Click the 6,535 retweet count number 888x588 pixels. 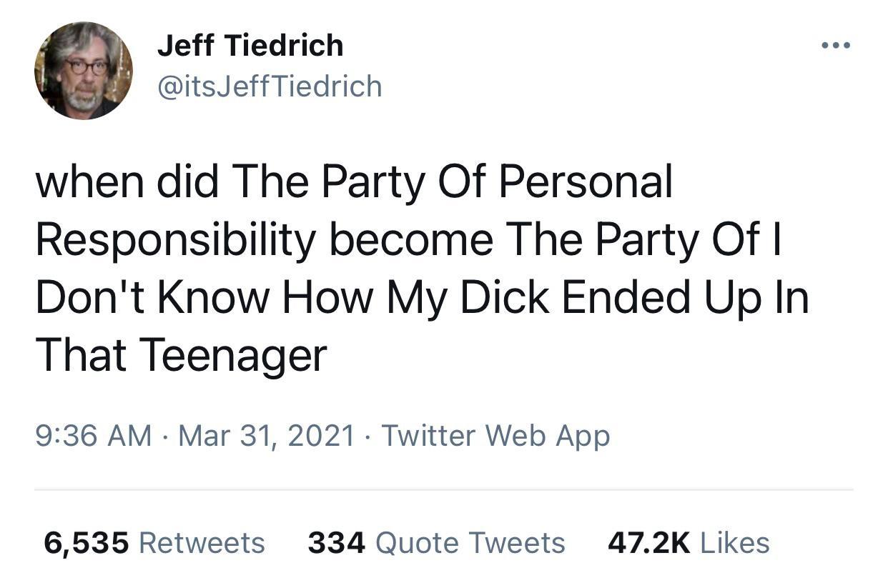pyautogui.click(x=87, y=543)
